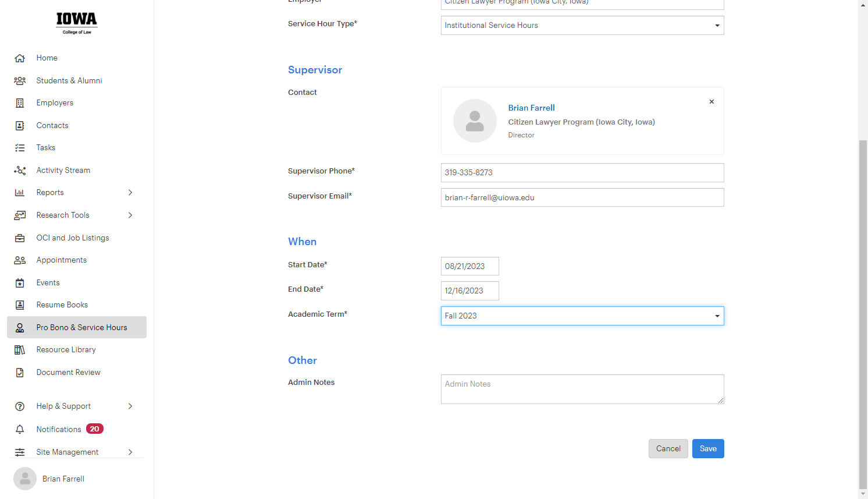Open the Academic Term dropdown
Screen dimensions: 868x499
[582, 316]
